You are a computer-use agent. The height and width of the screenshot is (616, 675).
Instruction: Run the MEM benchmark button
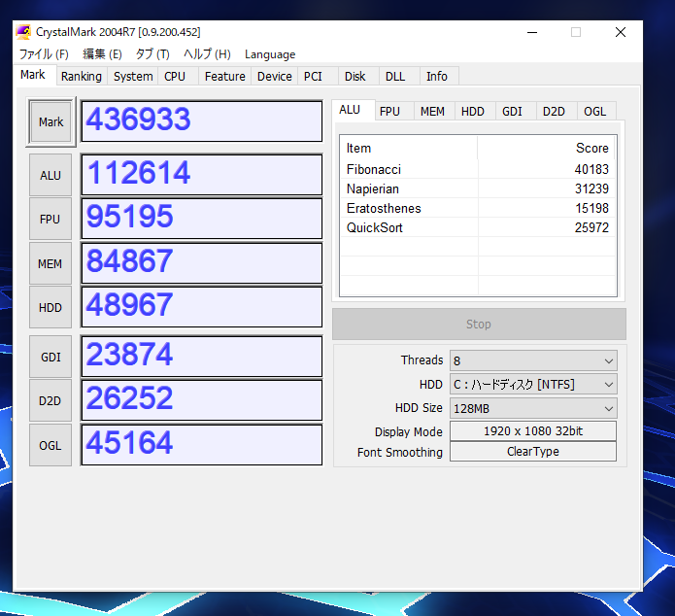pyautogui.click(x=51, y=263)
